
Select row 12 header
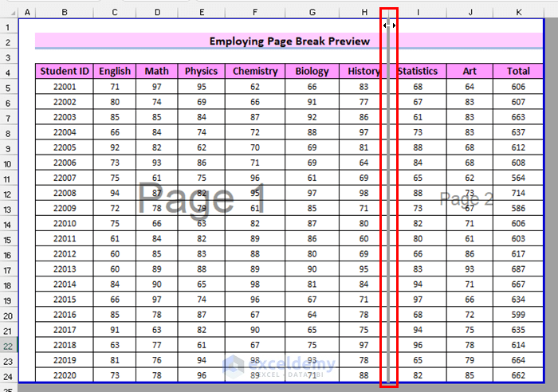click(x=9, y=194)
